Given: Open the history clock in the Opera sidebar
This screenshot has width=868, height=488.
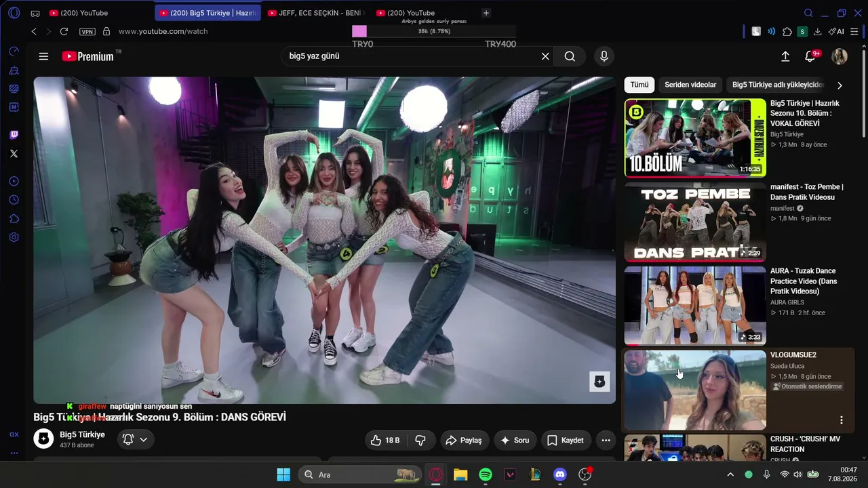Looking at the screenshot, I should click(x=14, y=200).
